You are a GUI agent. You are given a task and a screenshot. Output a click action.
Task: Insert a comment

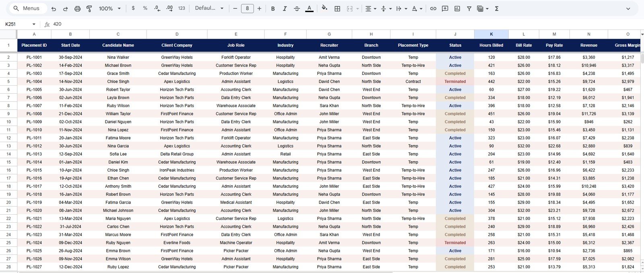click(x=445, y=8)
